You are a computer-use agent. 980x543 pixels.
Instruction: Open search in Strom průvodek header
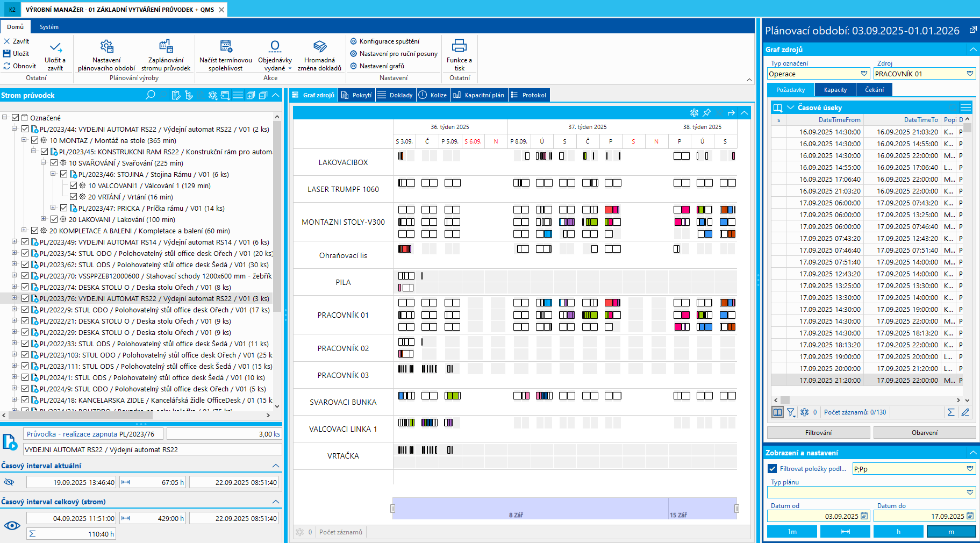point(151,95)
